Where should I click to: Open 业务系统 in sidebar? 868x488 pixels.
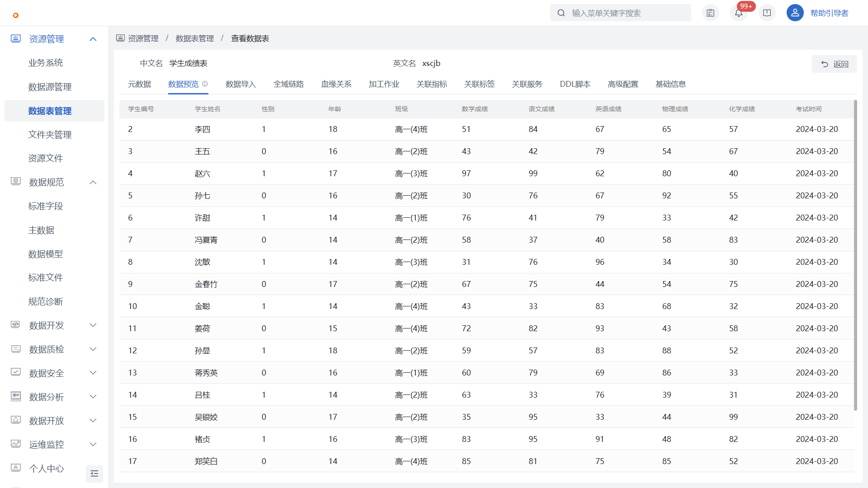click(46, 63)
